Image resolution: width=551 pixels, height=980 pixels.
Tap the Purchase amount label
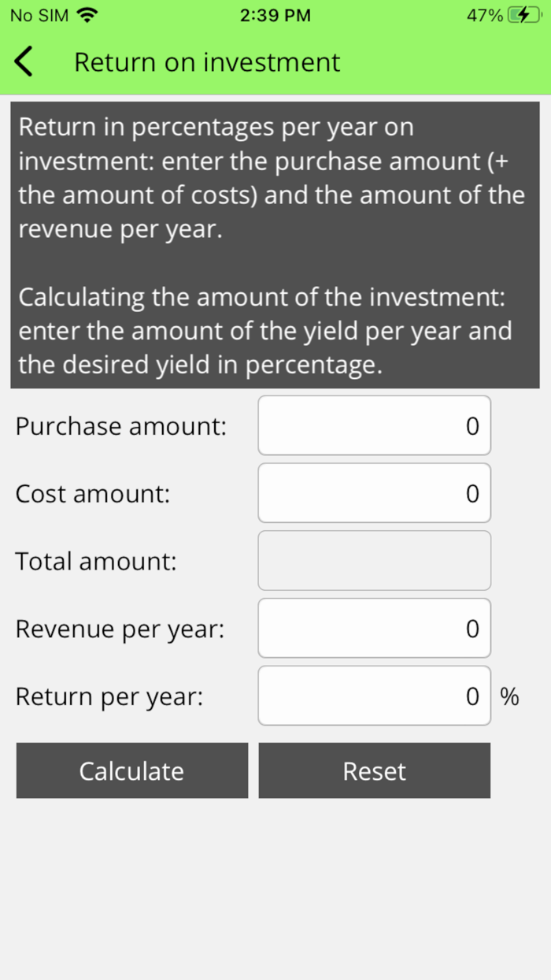click(x=120, y=425)
